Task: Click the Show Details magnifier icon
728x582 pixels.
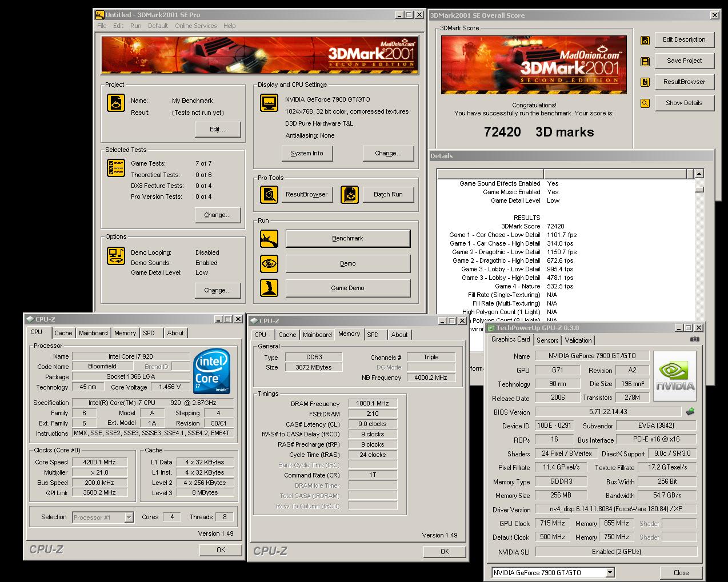Action: (x=645, y=103)
